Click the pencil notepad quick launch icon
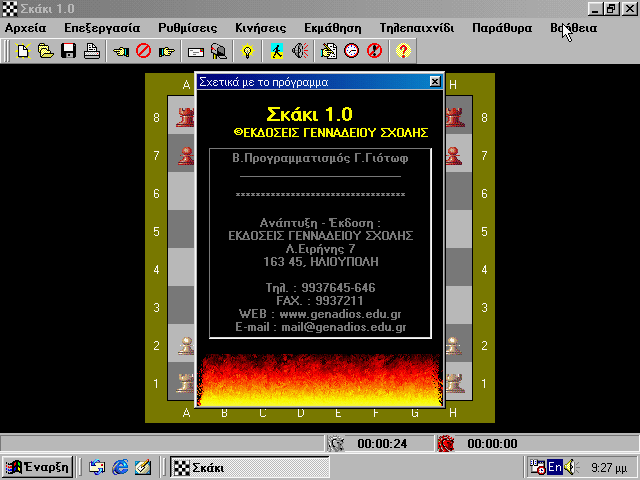The height and width of the screenshot is (480, 640). click(x=143, y=467)
